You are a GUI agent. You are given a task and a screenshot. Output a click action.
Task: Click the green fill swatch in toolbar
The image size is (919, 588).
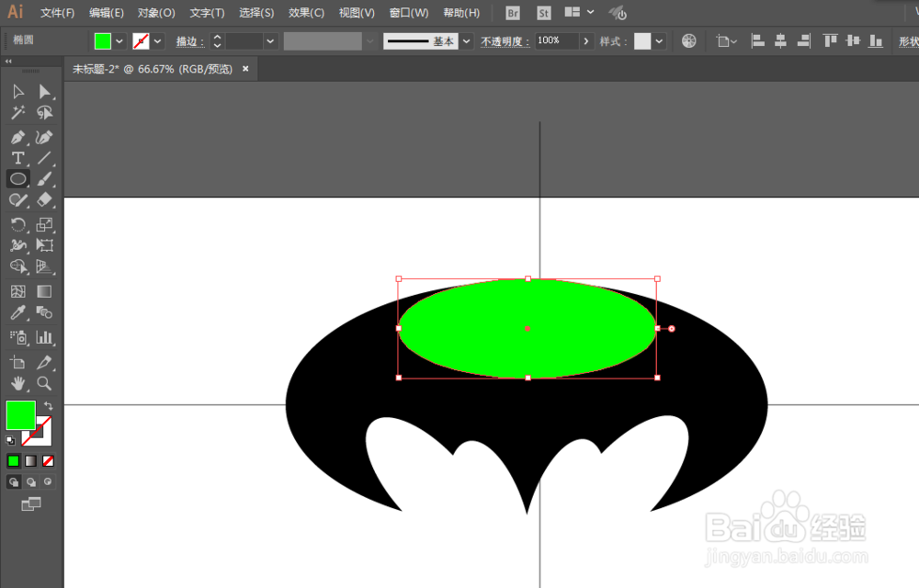pyautogui.click(x=20, y=416)
